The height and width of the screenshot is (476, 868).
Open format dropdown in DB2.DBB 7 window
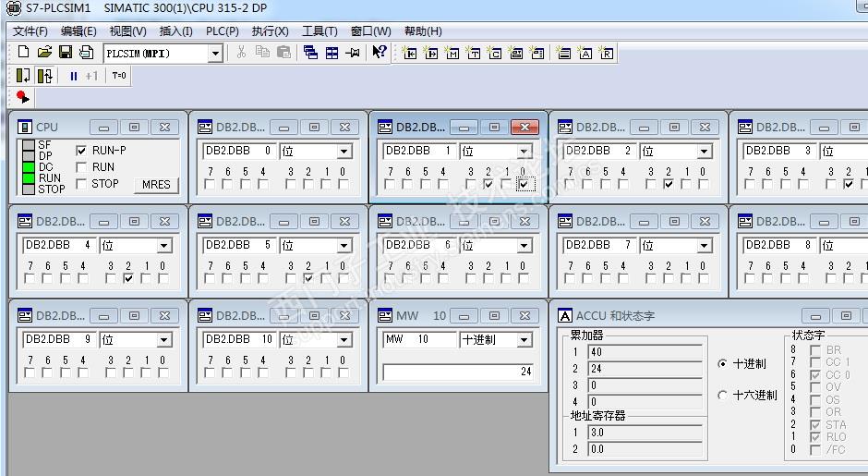click(704, 246)
